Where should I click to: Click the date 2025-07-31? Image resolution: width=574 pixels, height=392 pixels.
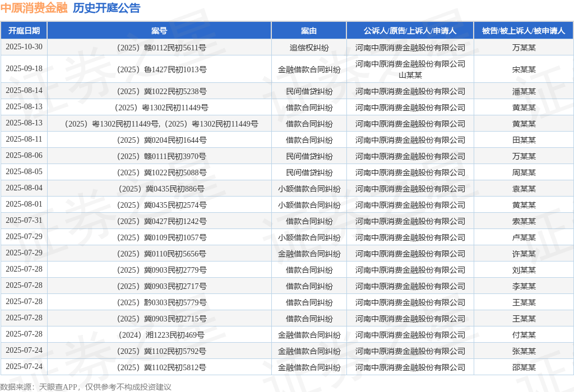click(x=24, y=221)
